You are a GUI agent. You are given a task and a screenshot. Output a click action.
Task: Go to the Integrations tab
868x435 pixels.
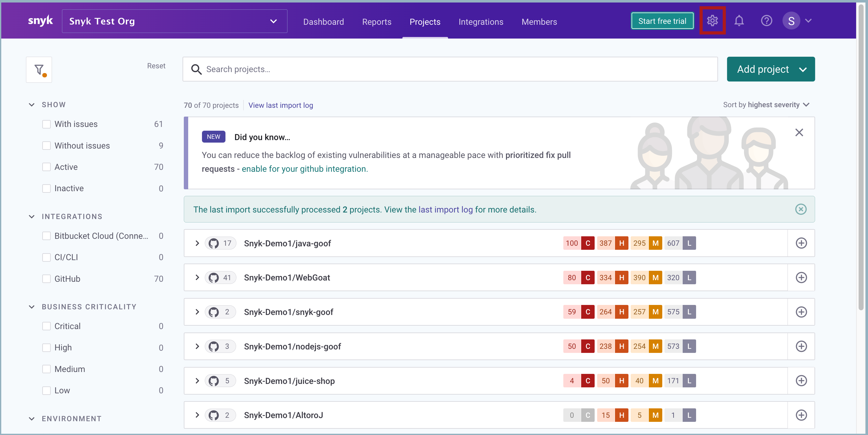pos(480,22)
